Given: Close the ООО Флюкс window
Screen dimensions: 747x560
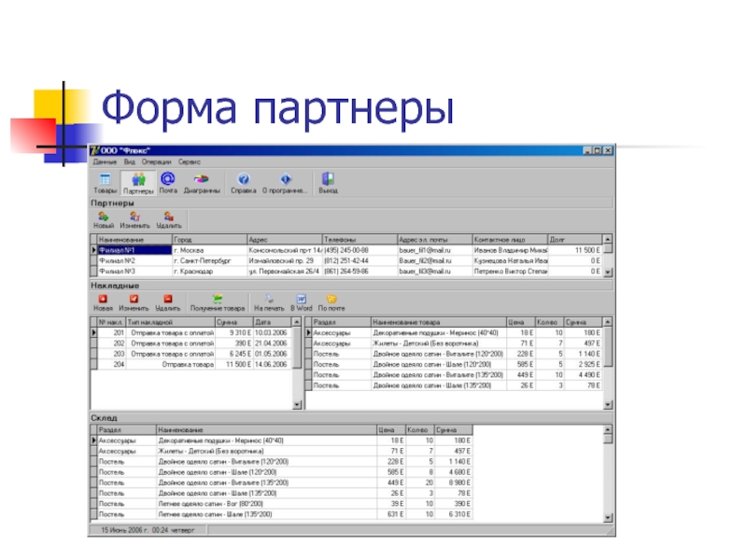Looking at the screenshot, I should click(x=608, y=150).
